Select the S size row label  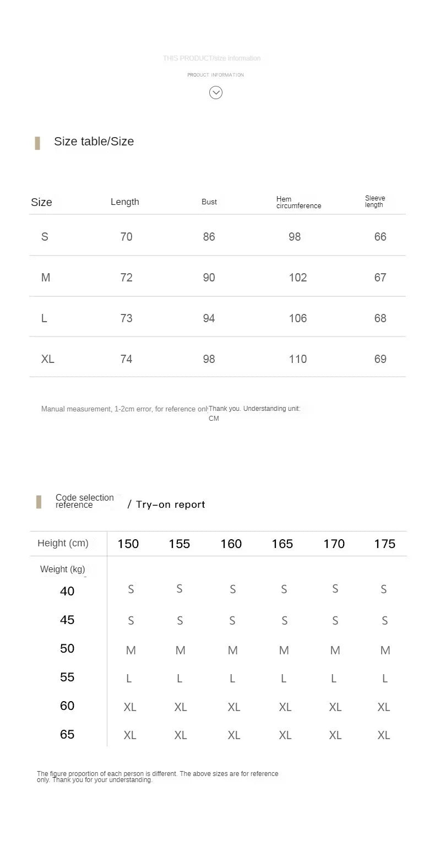pyautogui.click(x=45, y=237)
